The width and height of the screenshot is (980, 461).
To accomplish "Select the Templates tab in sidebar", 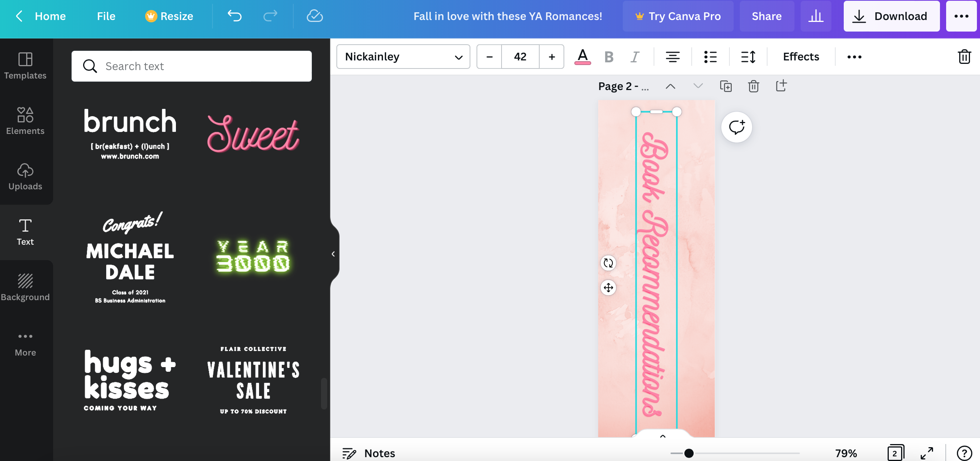I will pos(25,65).
